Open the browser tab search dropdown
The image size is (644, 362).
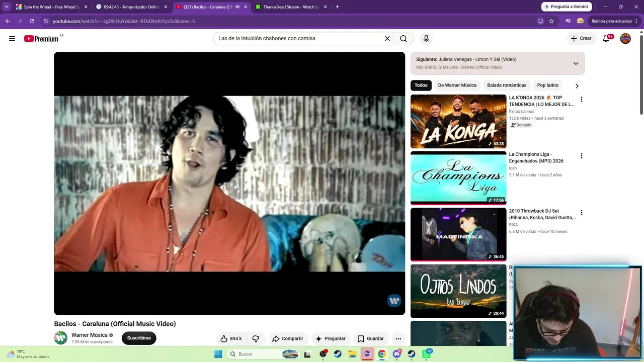7,7
